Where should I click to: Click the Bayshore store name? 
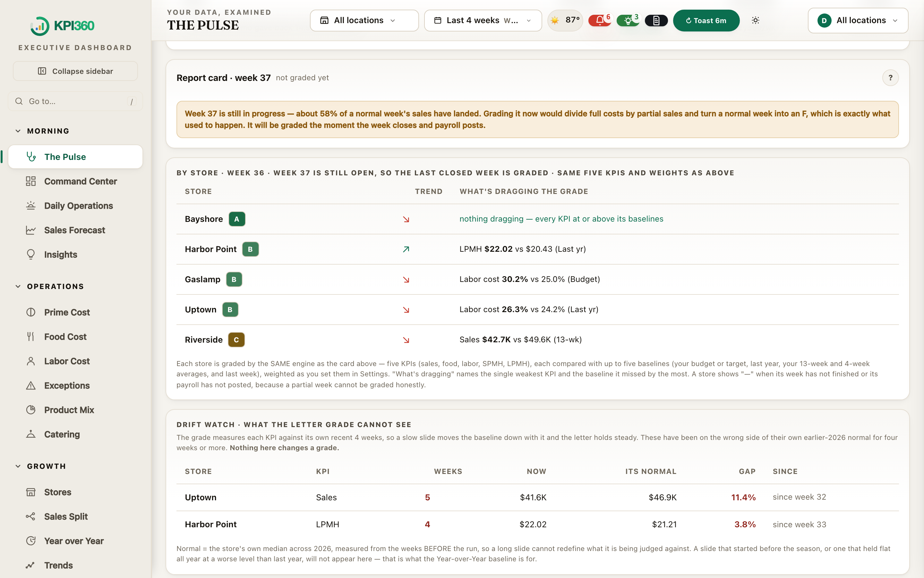[x=204, y=219]
